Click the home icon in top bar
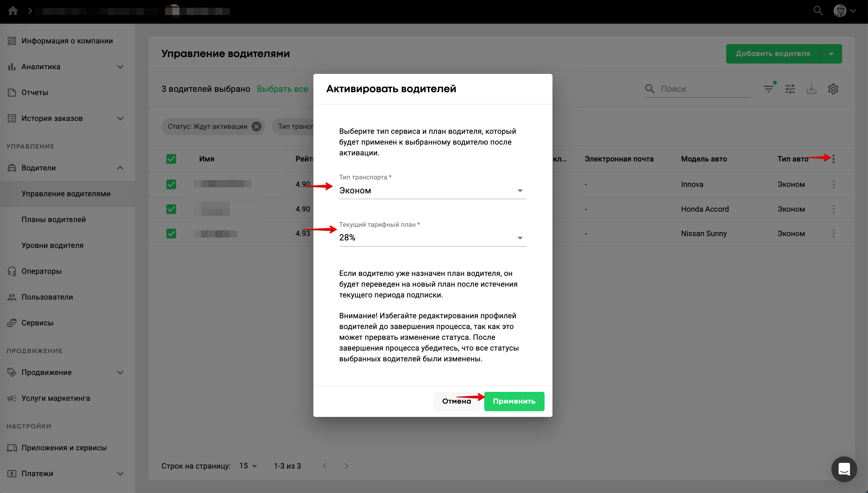The width and height of the screenshot is (868, 493). (13, 11)
